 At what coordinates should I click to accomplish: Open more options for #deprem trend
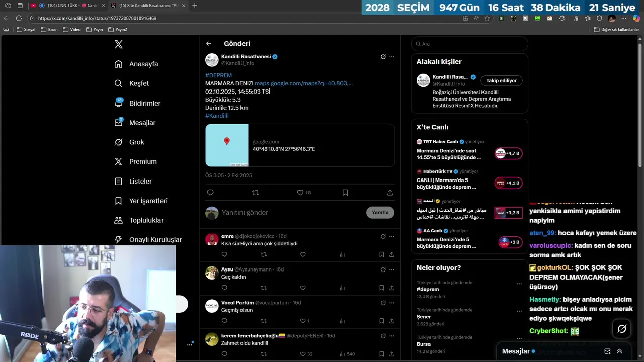pos(519,284)
